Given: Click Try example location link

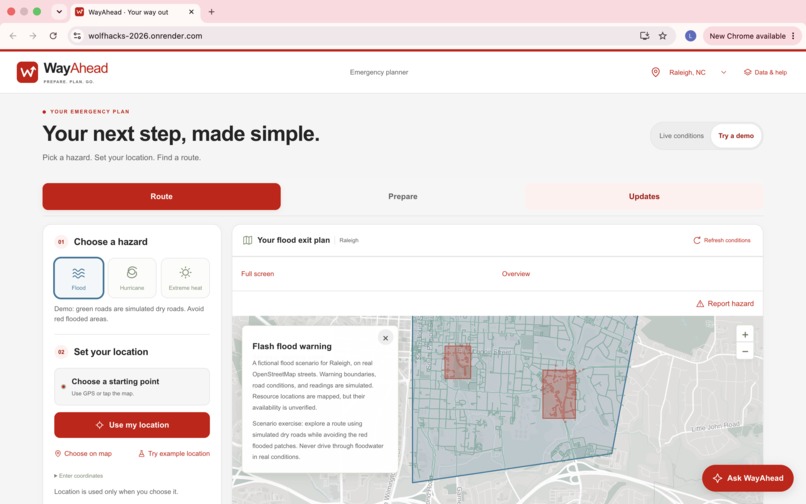Looking at the screenshot, I should click(174, 454).
